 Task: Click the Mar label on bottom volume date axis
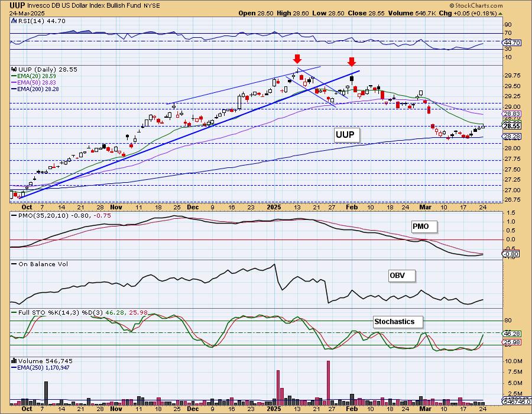coord(426,409)
